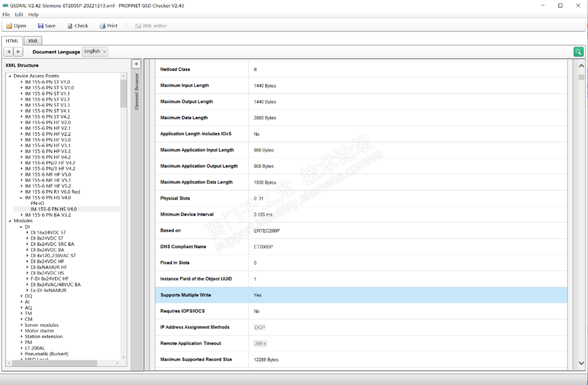Run the Check toolbar button
588x385 pixels.
point(77,26)
